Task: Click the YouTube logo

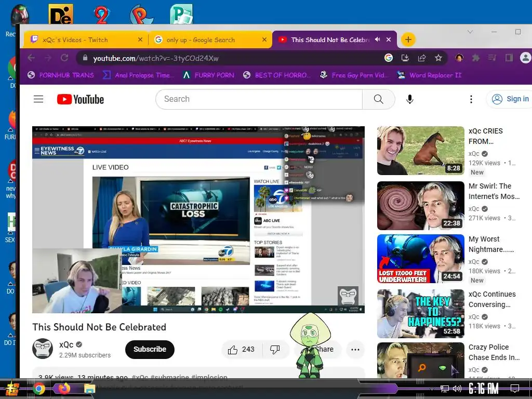Action: 81,99
